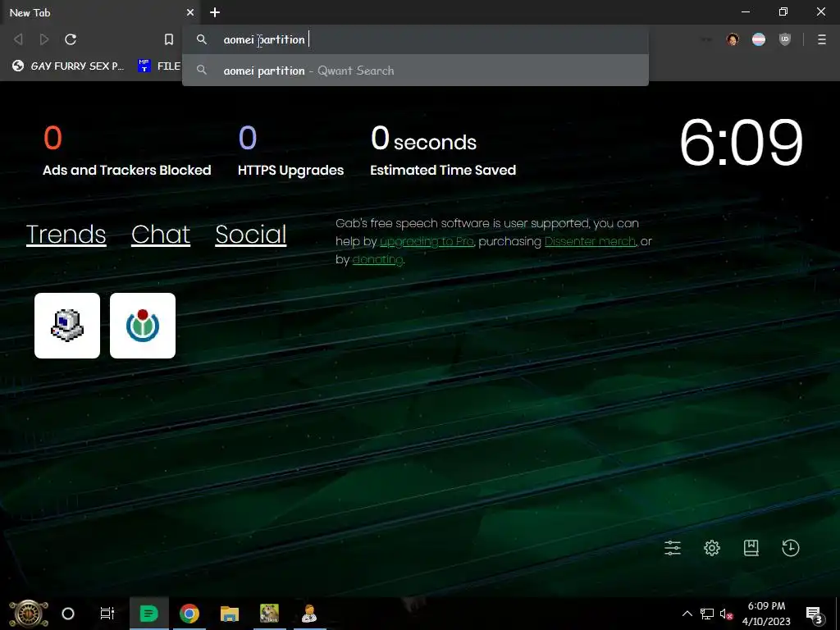This screenshot has height=630, width=840.
Task: Click the HTTPS Upgrades counter
Action: [291, 151]
